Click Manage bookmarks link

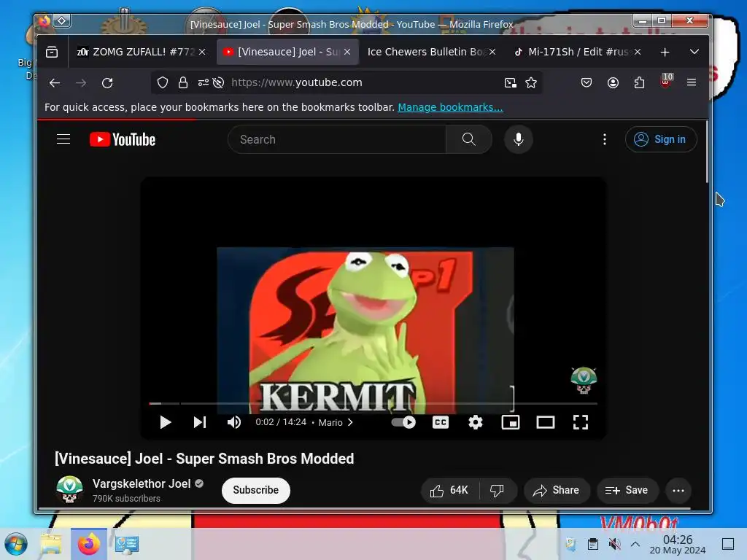(x=450, y=107)
